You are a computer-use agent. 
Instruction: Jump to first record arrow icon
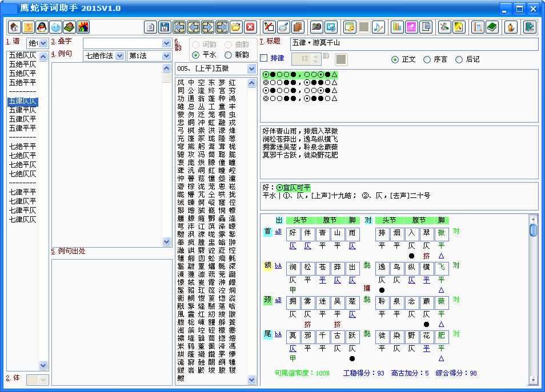point(179,27)
